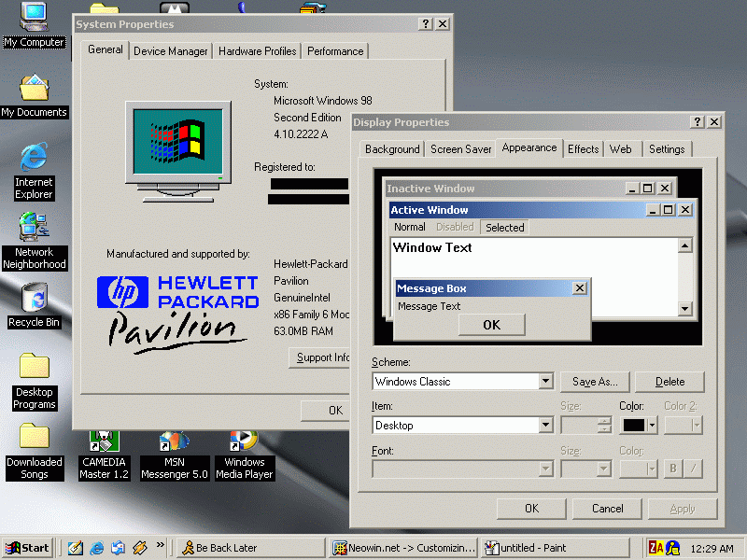Launch Internet Explorer from Quick Launch
The height and width of the screenshot is (560, 747).
97,548
